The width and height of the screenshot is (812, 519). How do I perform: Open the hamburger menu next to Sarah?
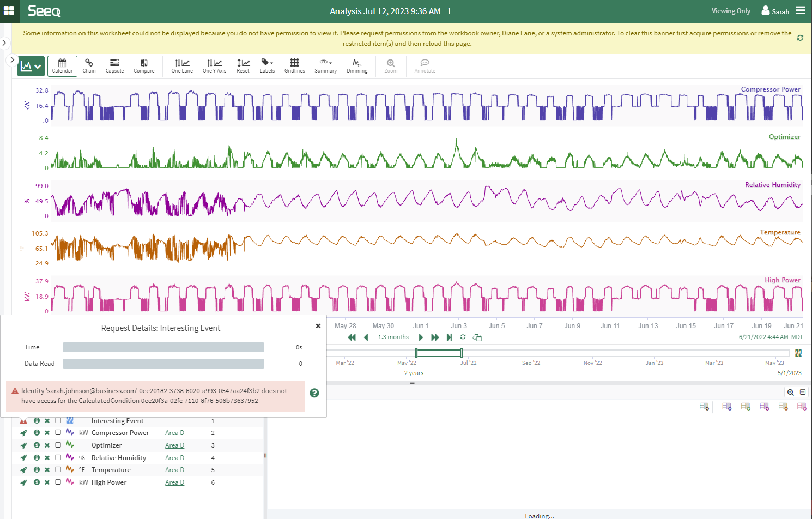pyautogui.click(x=801, y=10)
